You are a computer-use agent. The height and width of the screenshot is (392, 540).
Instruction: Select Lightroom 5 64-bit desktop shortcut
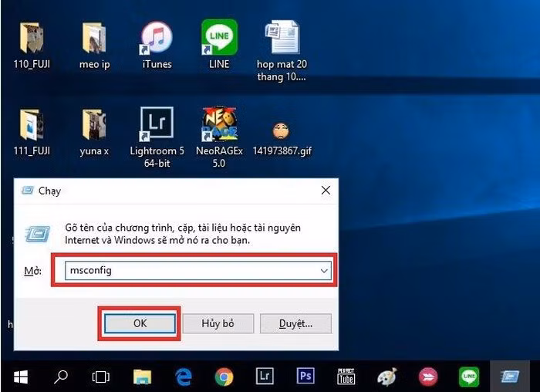pos(157,137)
